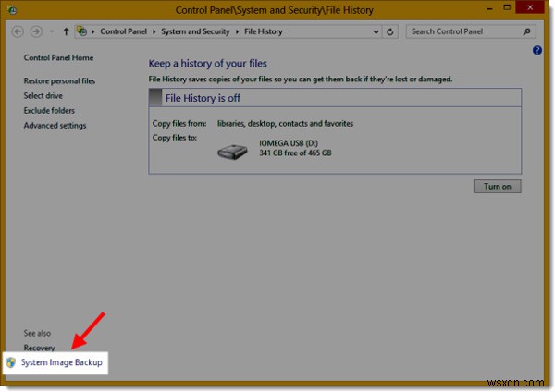555x392 pixels.
Task: Expand chevron after Control Panel breadcrumb
Action: [x=154, y=31]
